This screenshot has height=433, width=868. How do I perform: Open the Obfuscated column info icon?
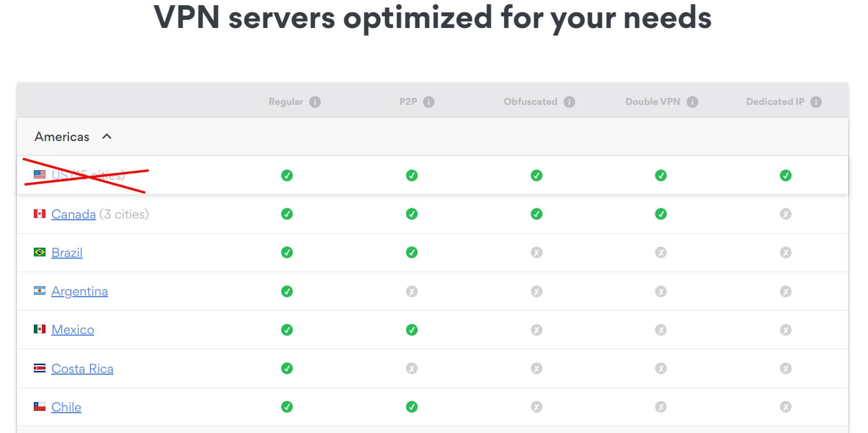coord(569,102)
